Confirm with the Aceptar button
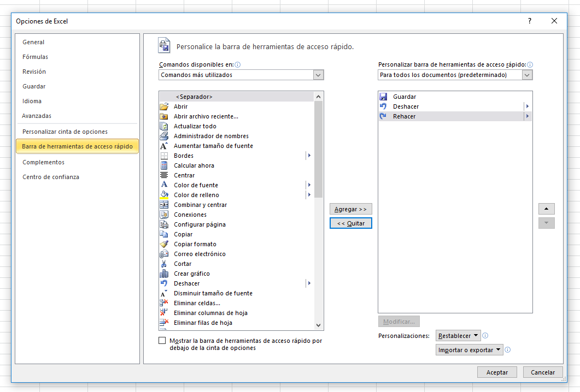Screen dimensions: 580x392 pyautogui.click(x=497, y=372)
